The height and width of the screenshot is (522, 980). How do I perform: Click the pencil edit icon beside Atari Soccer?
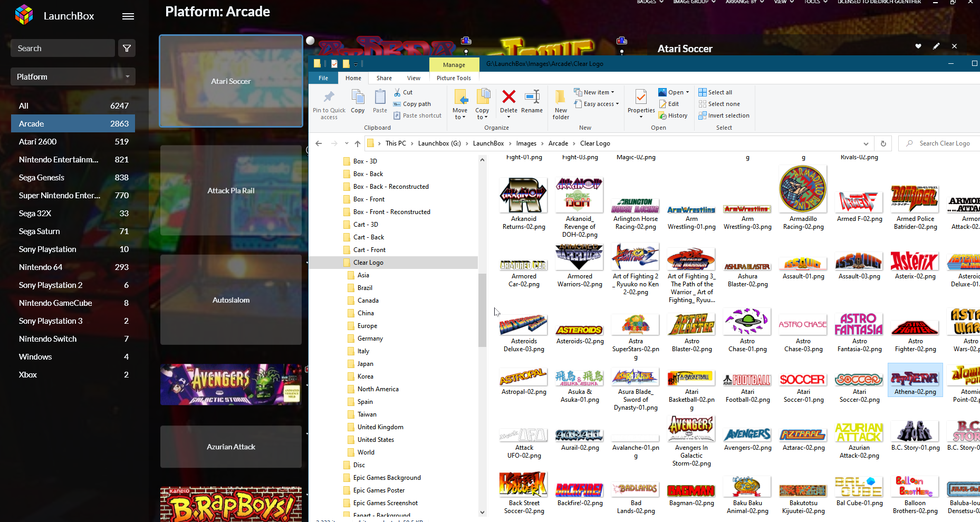[x=936, y=46]
